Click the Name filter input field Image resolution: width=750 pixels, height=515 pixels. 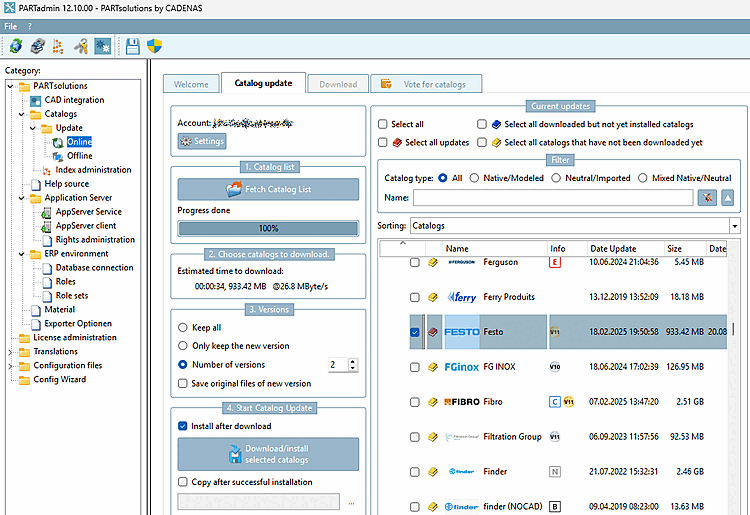pos(553,197)
